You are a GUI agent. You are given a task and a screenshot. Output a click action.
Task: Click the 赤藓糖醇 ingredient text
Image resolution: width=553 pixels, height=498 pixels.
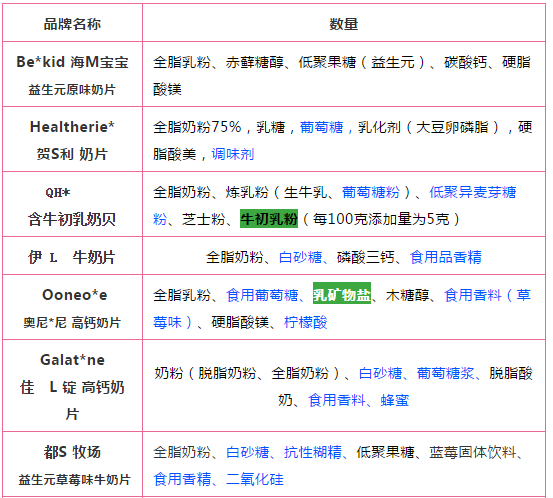click(255, 62)
